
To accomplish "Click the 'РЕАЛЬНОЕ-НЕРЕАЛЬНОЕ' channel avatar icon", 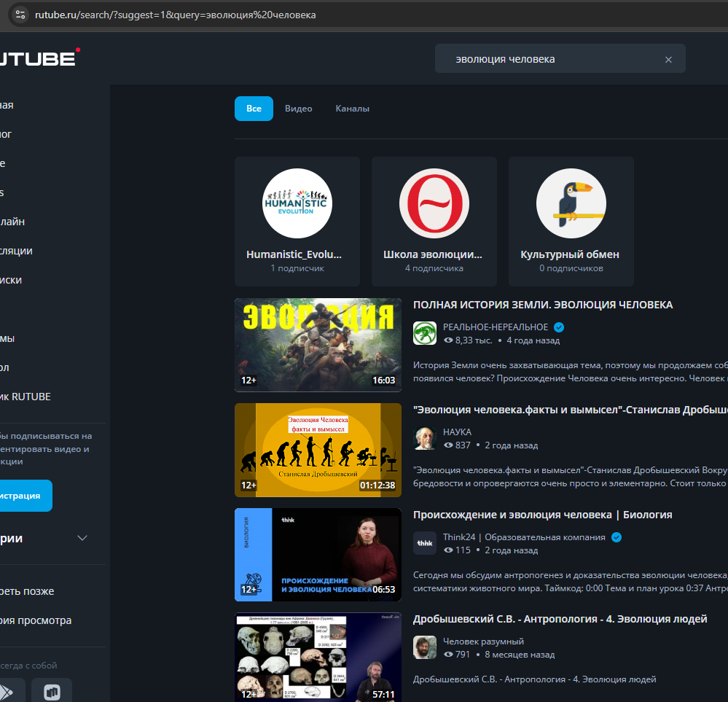I will (x=425, y=333).
